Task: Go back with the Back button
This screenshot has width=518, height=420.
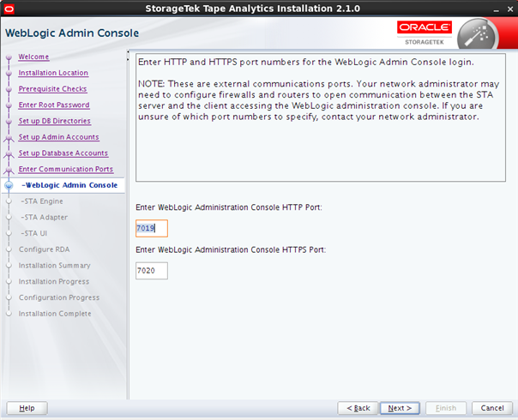Action: point(358,408)
